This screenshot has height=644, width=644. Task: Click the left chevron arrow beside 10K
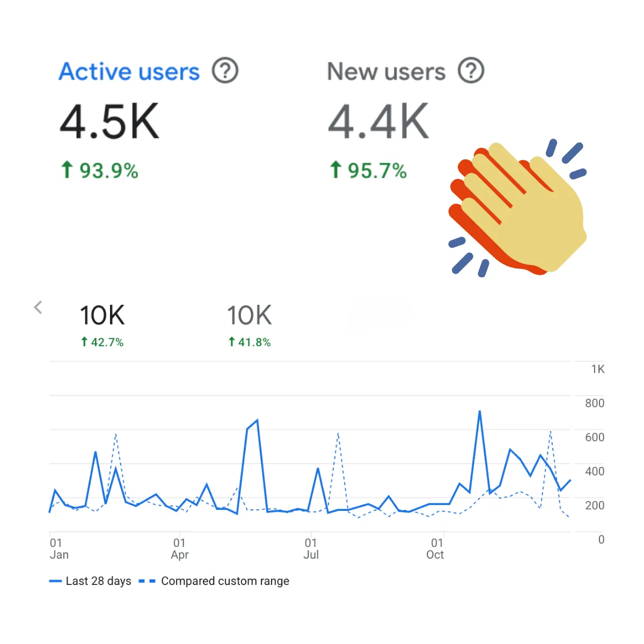coord(38,308)
